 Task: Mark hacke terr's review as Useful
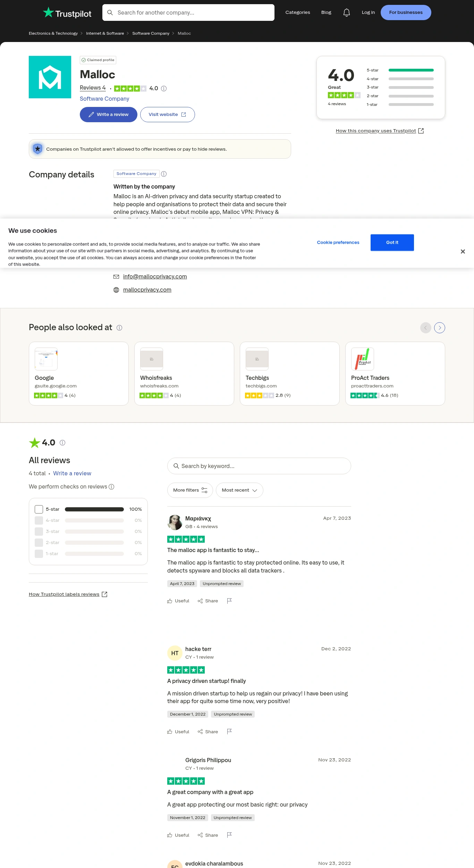(x=178, y=732)
